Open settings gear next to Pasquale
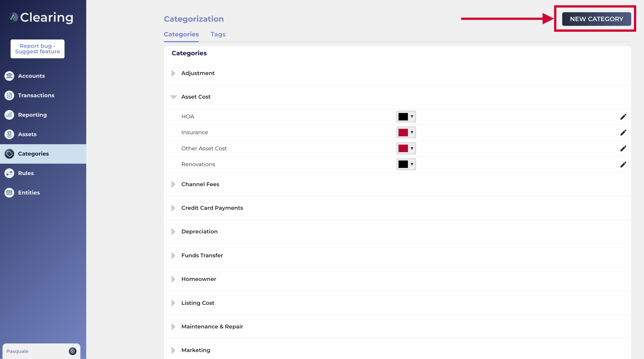The height and width of the screenshot is (359, 644). pyautogui.click(x=73, y=351)
